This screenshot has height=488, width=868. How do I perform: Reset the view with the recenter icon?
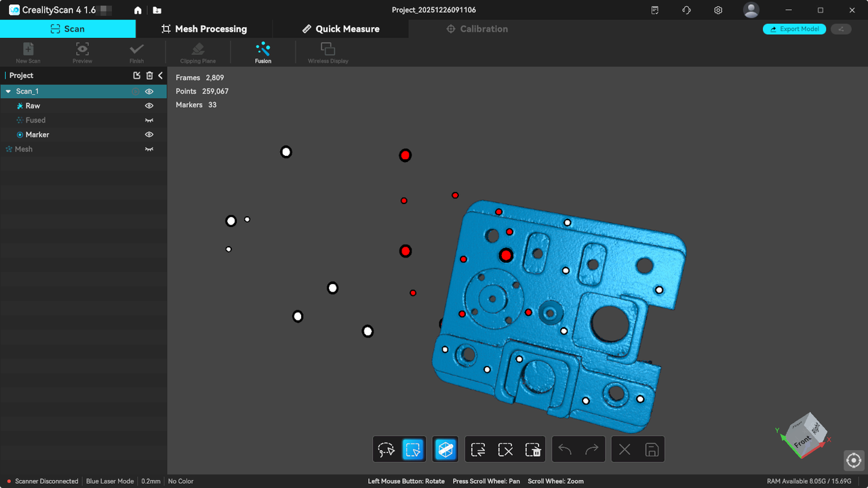pyautogui.click(x=854, y=460)
